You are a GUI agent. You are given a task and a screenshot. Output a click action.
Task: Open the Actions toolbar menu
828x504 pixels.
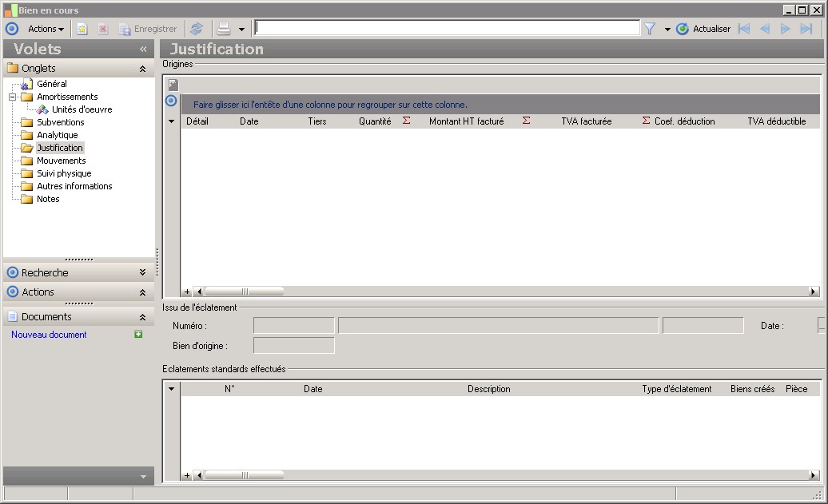pyautogui.click(x=46, y=29)
